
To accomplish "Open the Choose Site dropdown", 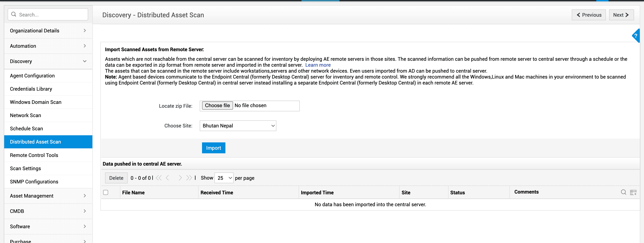I will pos(238,126).
